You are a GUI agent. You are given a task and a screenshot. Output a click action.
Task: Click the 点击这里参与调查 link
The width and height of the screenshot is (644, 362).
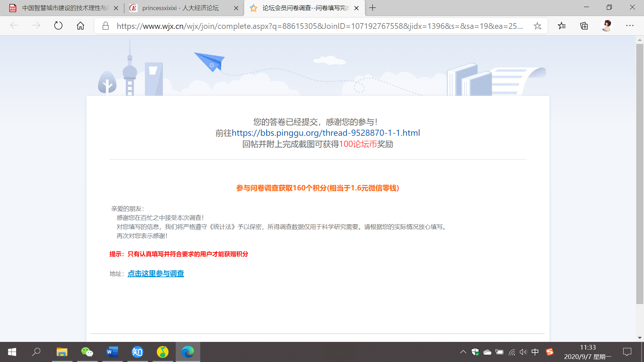tap(156, 274)
